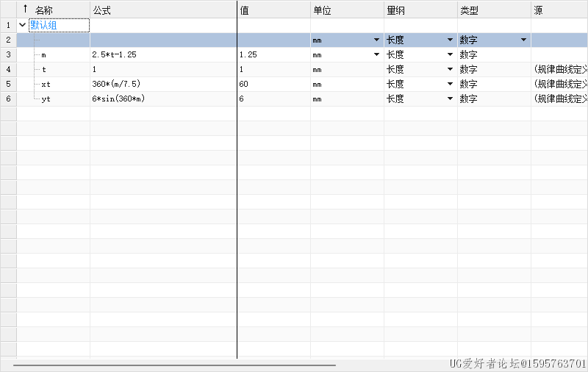This screenshot has height=372, width=588.
Task: Click value cell of expression t
Action: [273, 69]
